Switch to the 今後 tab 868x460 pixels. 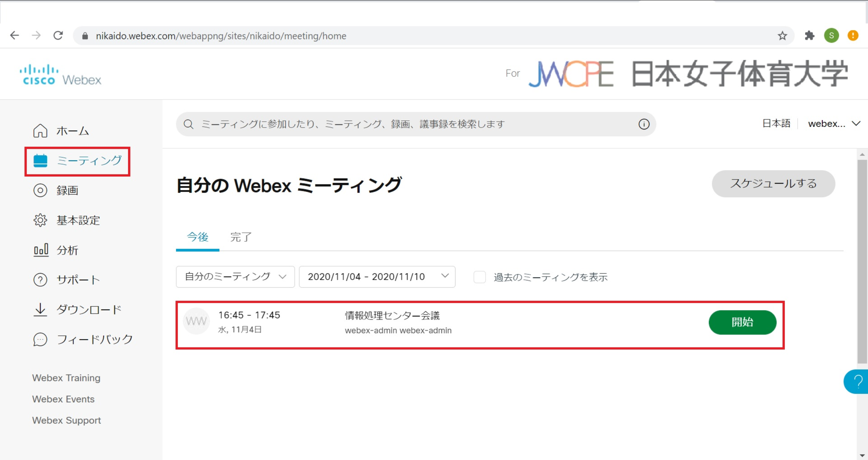(x=198, y=237)
